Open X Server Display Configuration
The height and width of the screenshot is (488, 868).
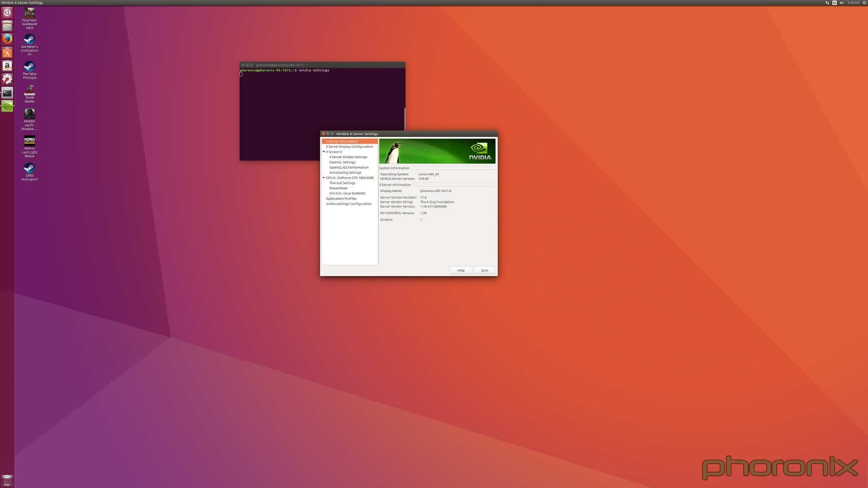349,146
